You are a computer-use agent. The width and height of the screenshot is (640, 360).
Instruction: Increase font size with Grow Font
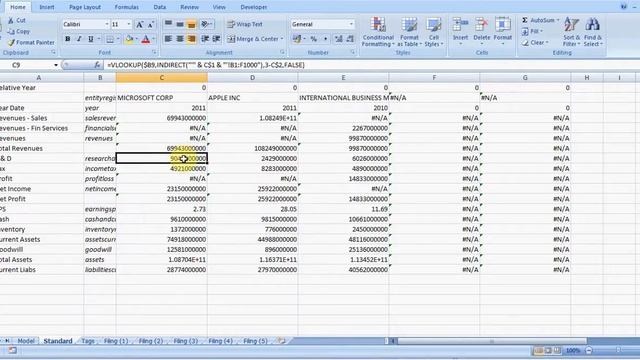[x=140, y=24]
